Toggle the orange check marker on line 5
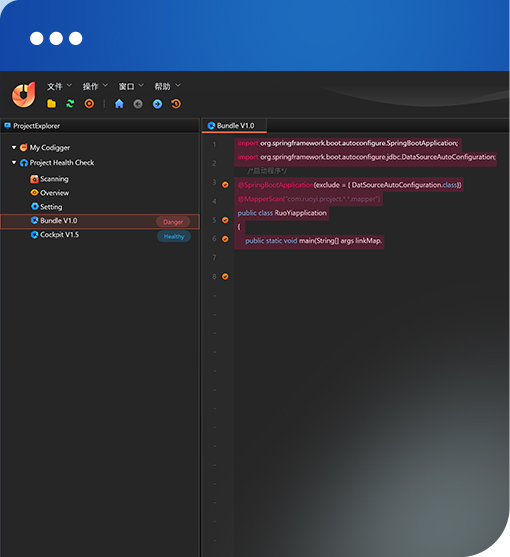Screen dimensions: 510x557 (225, 220)
